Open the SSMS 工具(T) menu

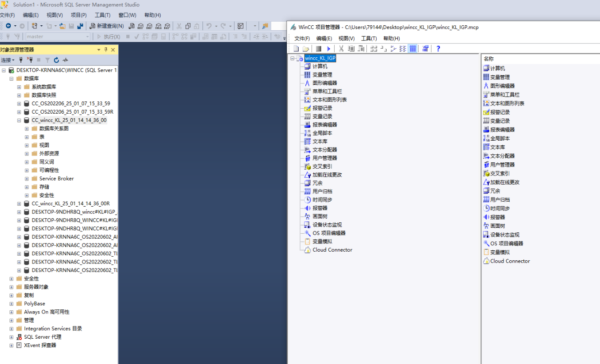(102, 14)
